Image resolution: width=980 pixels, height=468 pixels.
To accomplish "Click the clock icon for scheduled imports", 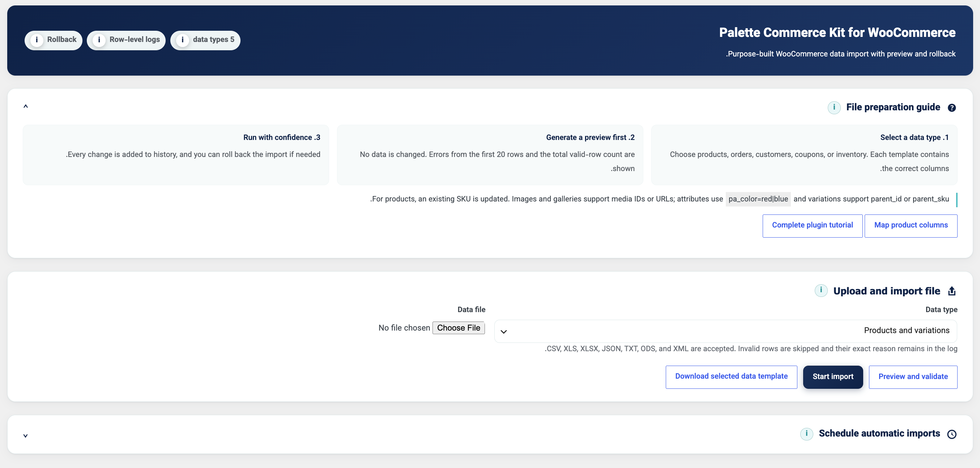I will (952, 434).
